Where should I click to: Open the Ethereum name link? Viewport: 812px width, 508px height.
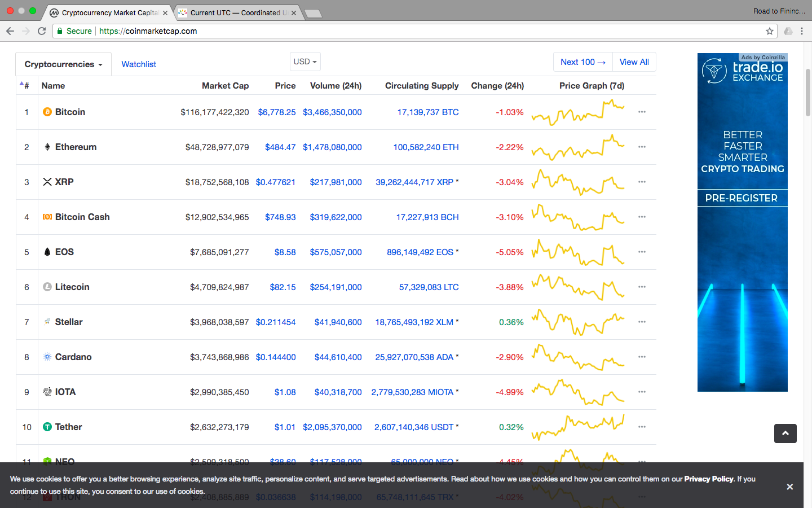pos(76,147)
